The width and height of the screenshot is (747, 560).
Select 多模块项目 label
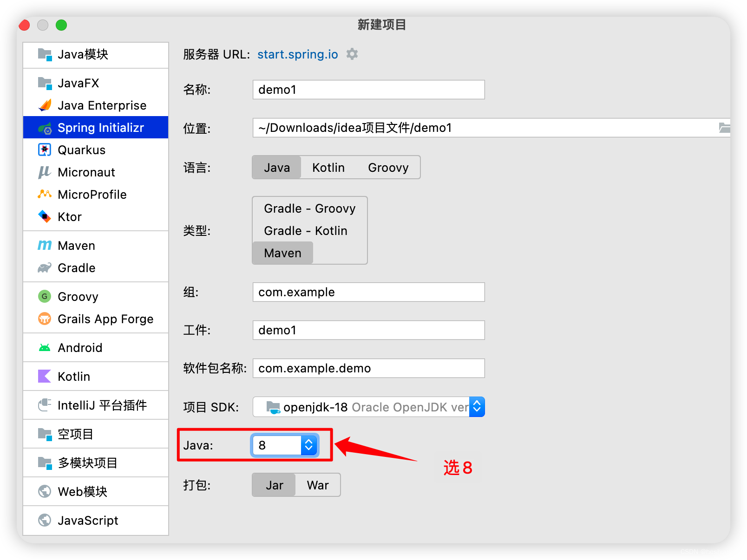click(x=87, y=463)
